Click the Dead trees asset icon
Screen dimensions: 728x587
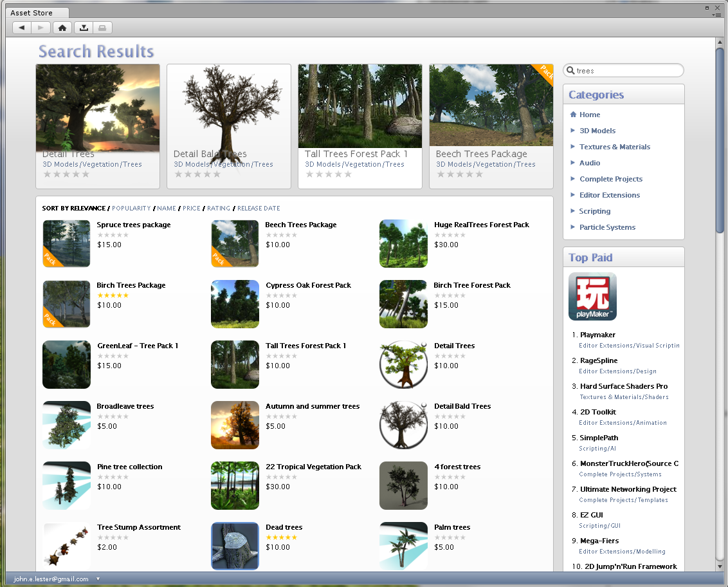(235, 546)
